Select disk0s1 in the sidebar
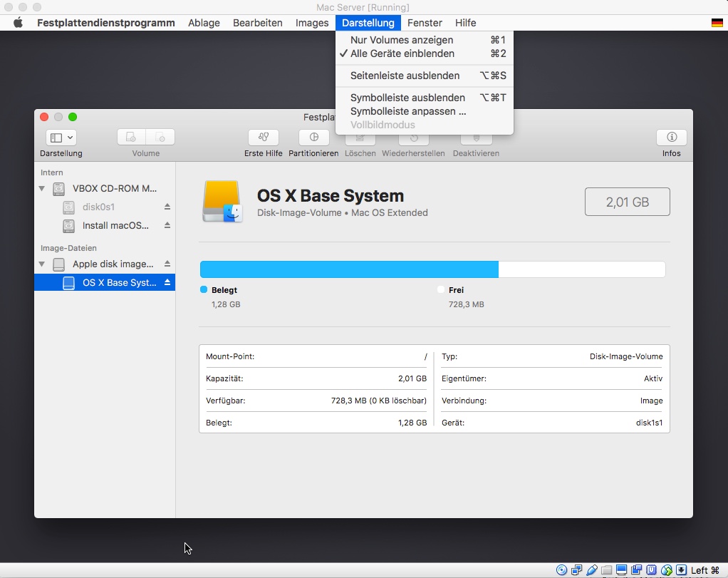Screen dimensions: 728x578 pos(105,207)
